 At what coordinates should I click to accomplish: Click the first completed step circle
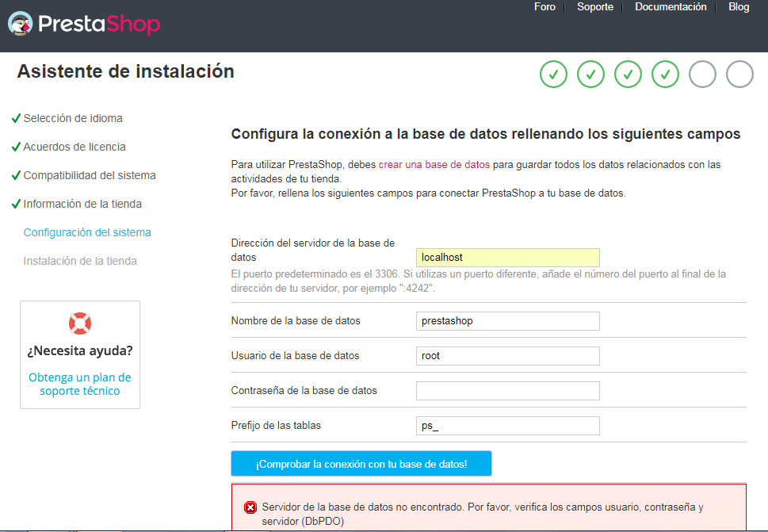553,75
